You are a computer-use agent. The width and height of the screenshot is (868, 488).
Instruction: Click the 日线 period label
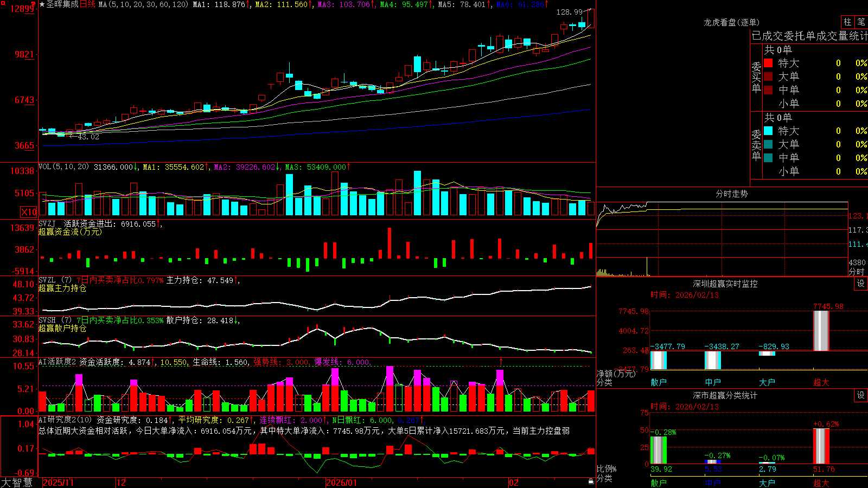(x=88, y=4)
